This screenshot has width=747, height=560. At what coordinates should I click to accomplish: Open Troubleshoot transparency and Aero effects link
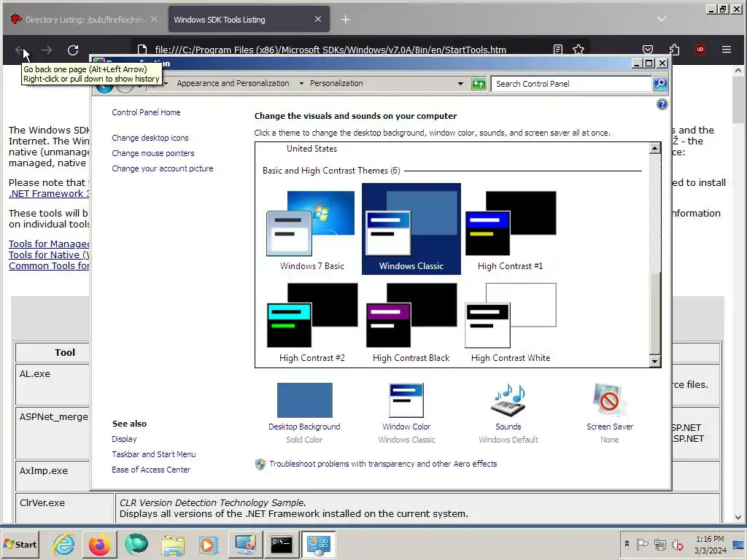coord(383,464)
